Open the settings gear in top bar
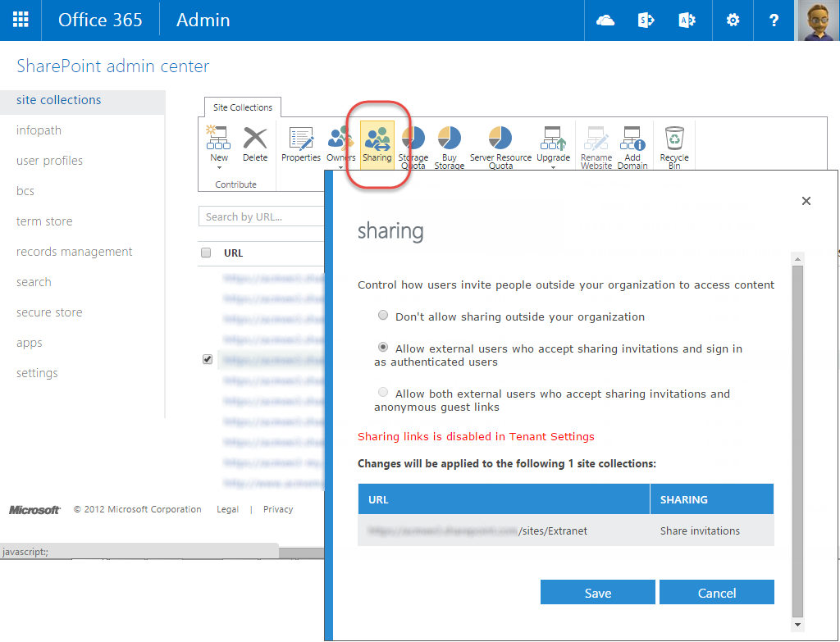The width and height of the screenshot is (840, 642). 733,20
